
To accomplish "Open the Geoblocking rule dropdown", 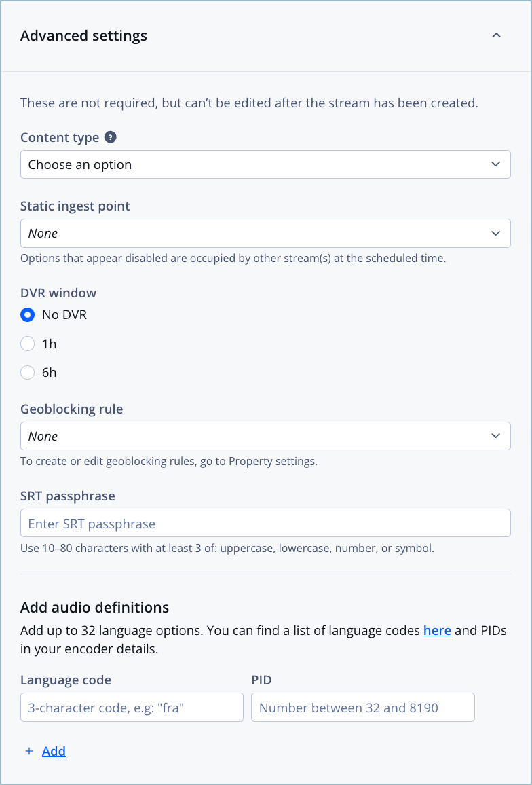I will point(265,436).
